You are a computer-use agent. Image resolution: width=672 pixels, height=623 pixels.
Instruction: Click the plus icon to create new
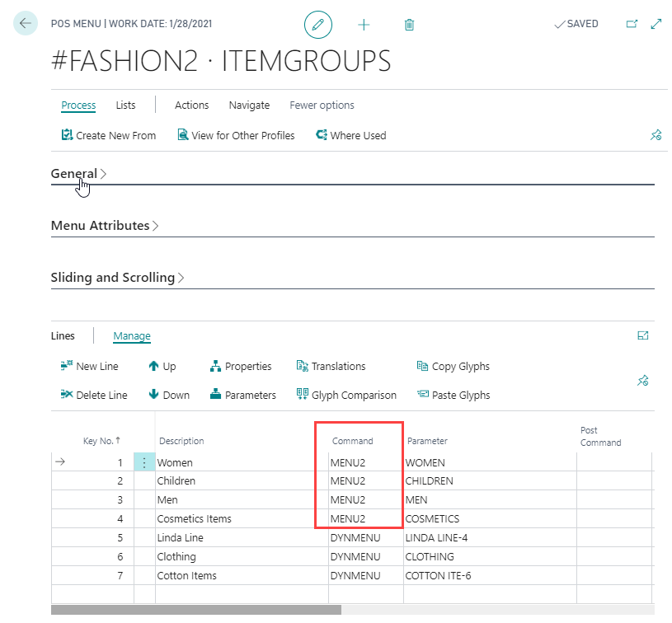click(364, 25)
